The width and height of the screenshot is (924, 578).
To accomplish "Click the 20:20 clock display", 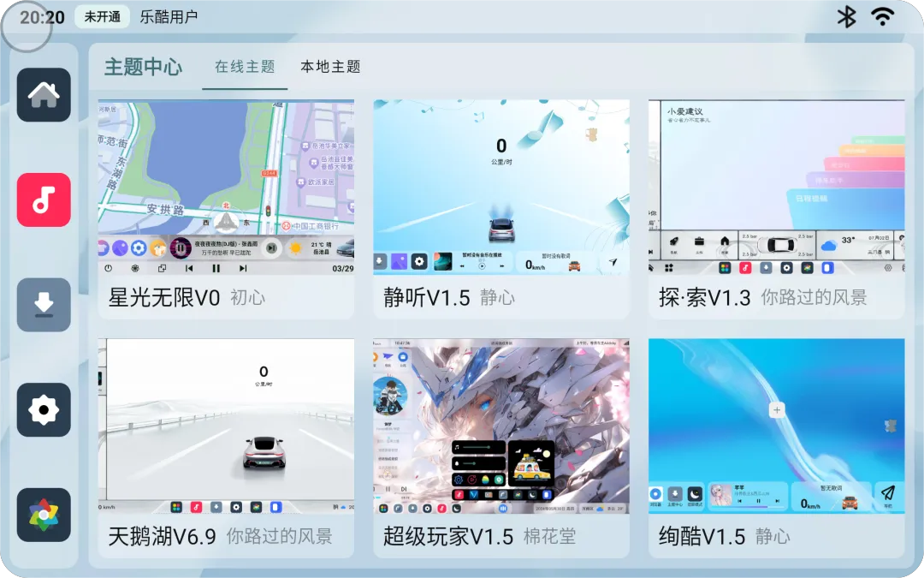I will point(42,17).
